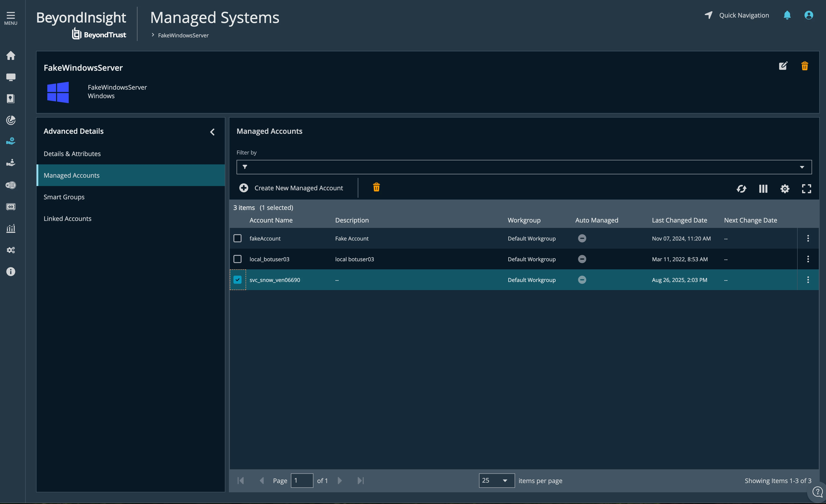The width and height of the screenshot is (826, 504).
Task: Edit the FakeWindowsServer system
Action: [x=783, y=66]
